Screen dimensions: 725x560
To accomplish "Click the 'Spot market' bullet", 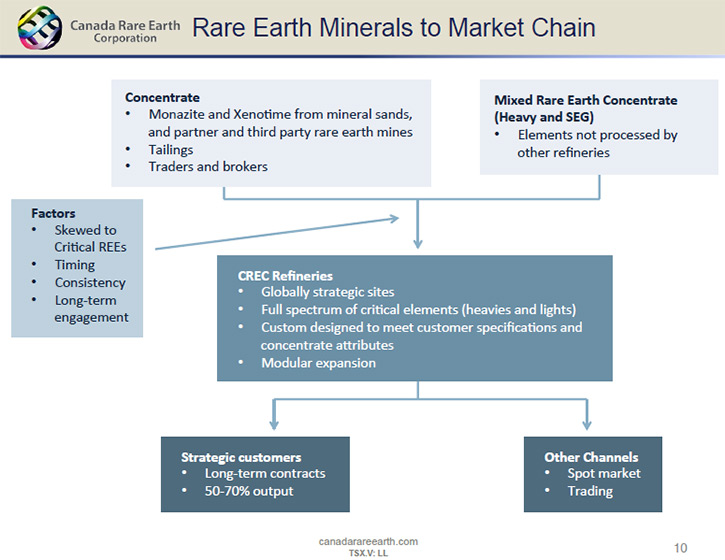I will click(x=604, y=474).
